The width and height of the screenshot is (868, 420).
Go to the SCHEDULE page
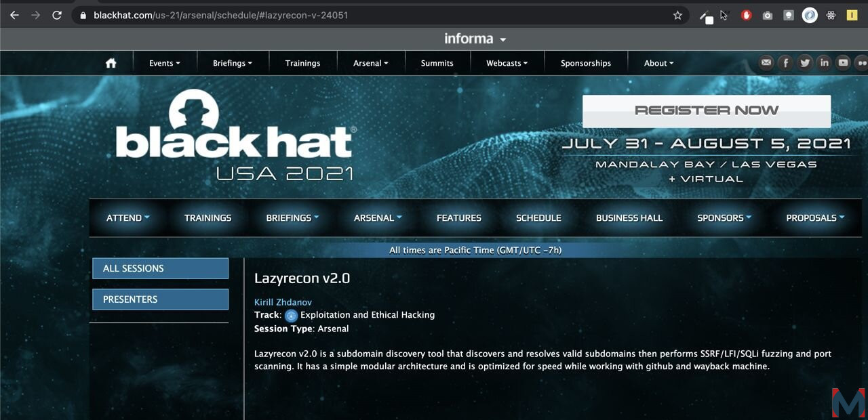click(539, 218)
